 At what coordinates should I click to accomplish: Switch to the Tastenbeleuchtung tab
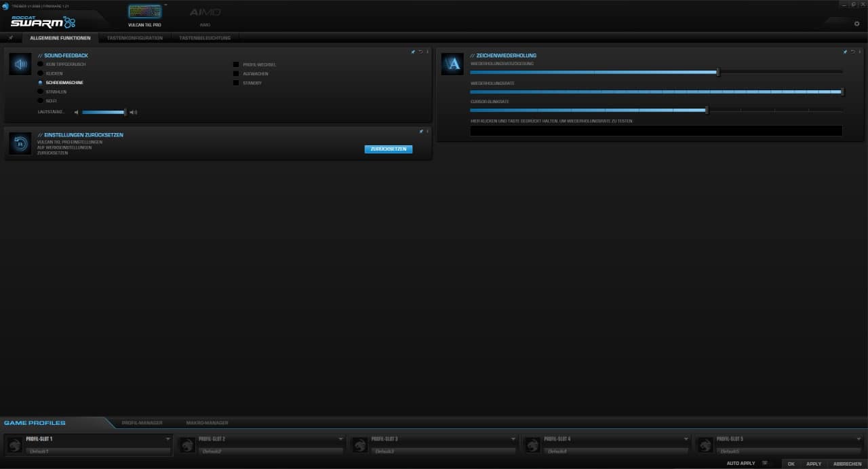[x=205, y=38]
